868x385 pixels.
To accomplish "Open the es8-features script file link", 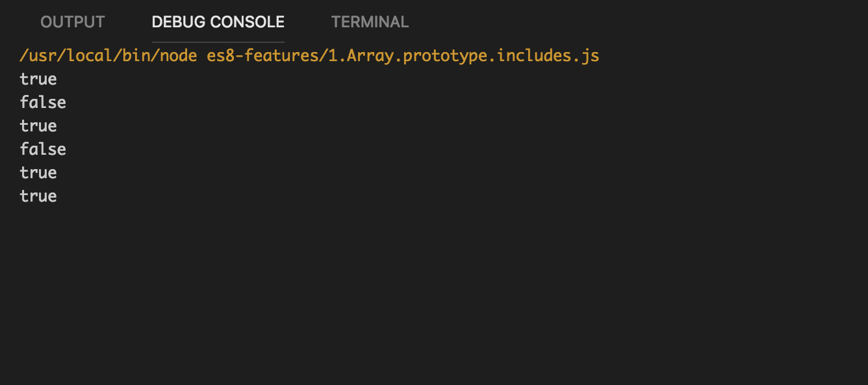I will point(403,55).
